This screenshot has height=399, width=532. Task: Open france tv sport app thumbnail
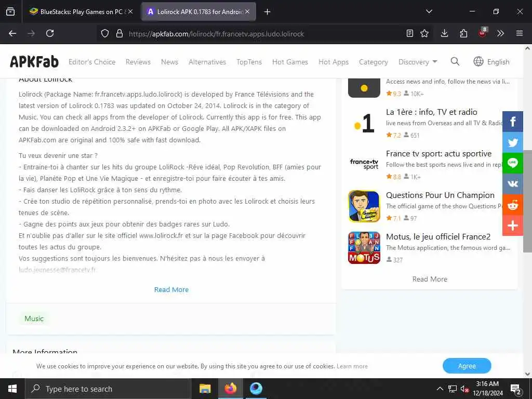364,165
